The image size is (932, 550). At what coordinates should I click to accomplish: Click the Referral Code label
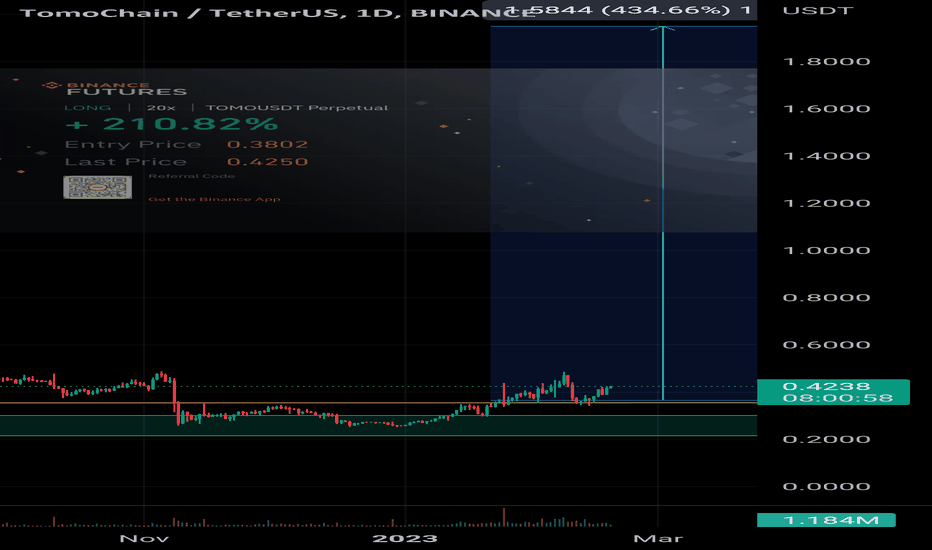coord(191,176)
